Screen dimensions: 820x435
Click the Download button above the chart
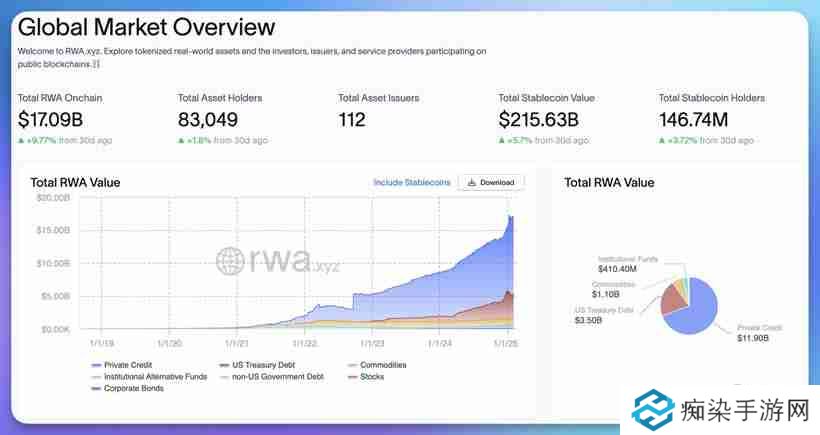pyautogui.click(x=491, y=183)
